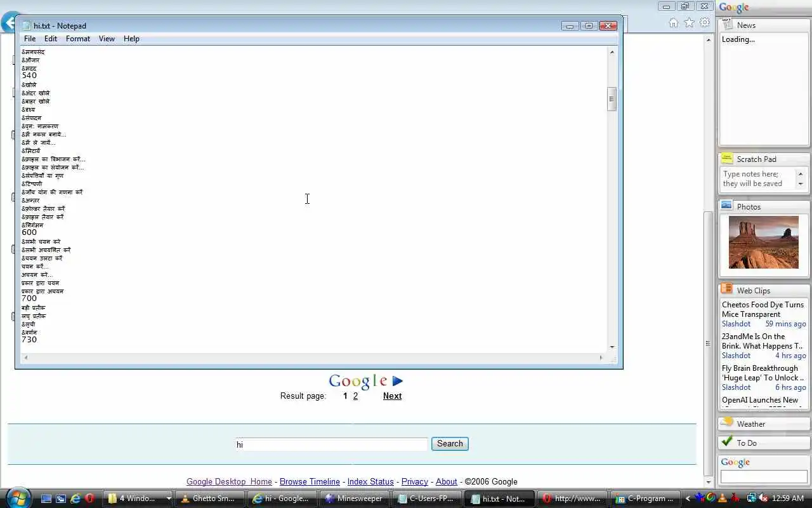Image resolution: width=812 pixels, height=508 pixels.
Task: Open the About link
Action: 447,481
